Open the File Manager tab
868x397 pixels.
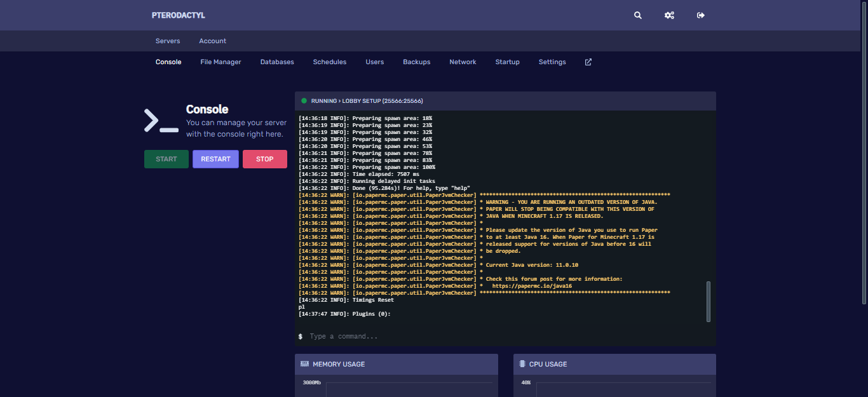pyautogui.click(x=220, y=62)
